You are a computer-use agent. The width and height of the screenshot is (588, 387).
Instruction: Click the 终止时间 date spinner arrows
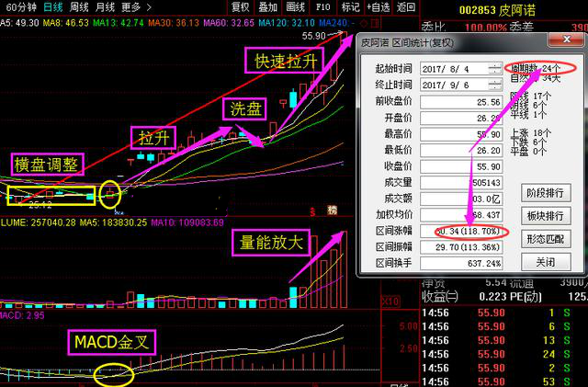point(496,85)
